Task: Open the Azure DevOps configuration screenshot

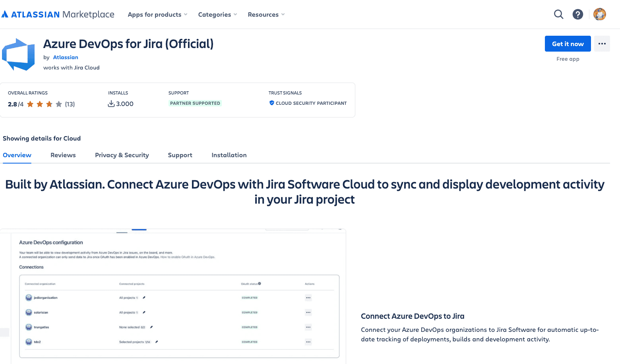Action: click(173, 297)
